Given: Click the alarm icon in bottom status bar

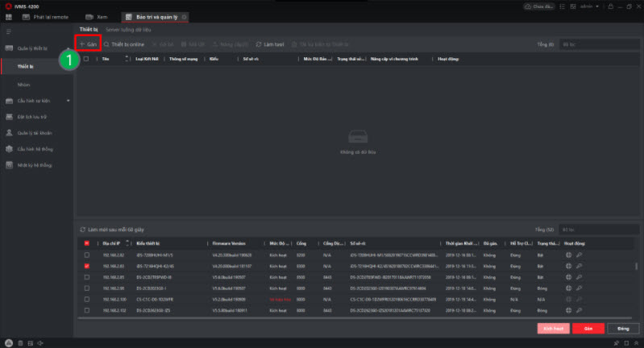Looking at the screenshot, I should pyautogui.click(x=8, y=342).
